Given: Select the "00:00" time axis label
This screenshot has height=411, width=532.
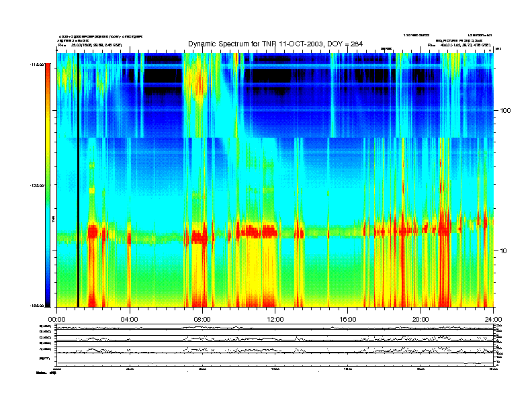Looking at the screenshot, I should (56, 320).
